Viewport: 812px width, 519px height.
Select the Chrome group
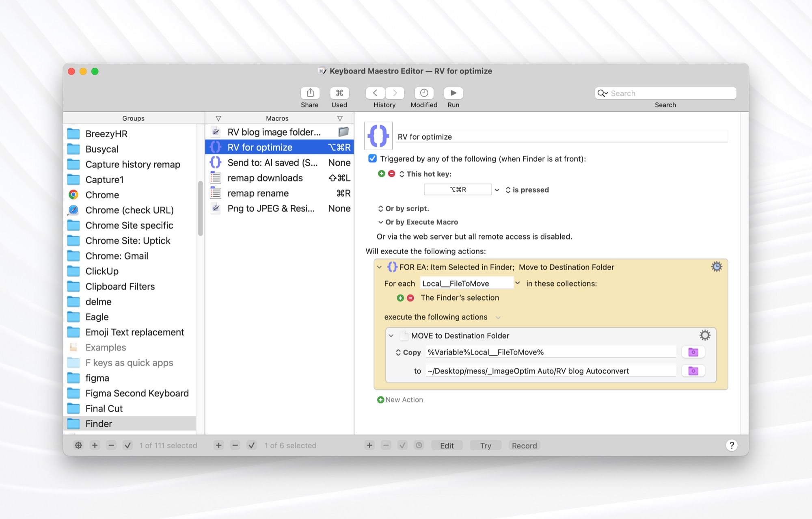click(x=130, y=195)
